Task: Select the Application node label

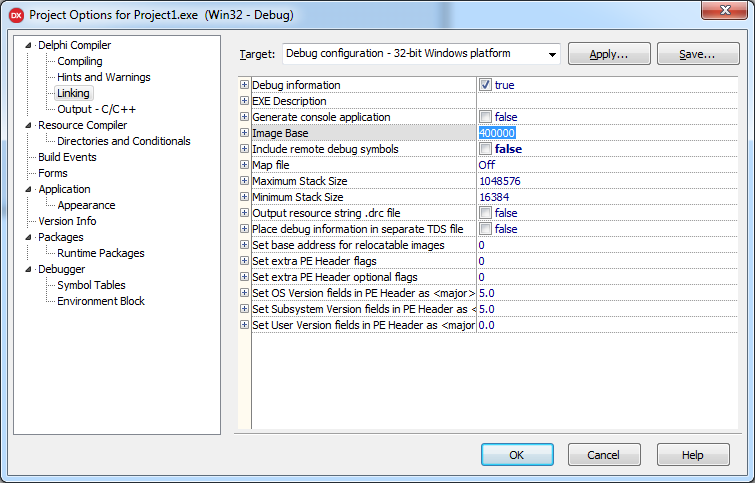Action: click(x=65, y=189)
